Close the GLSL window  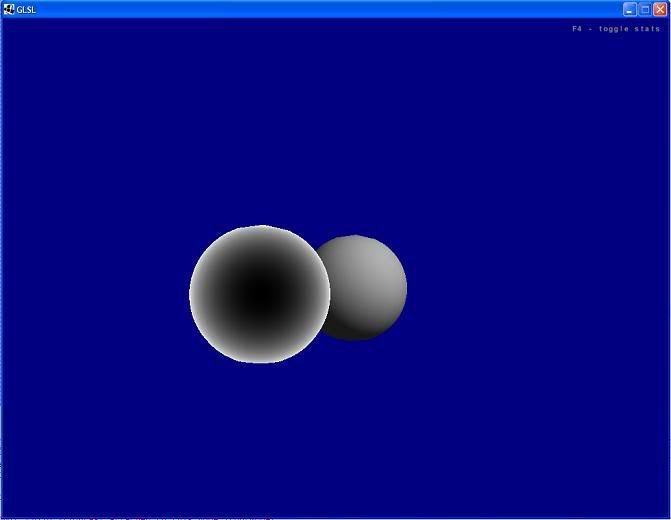coord(660,9)
